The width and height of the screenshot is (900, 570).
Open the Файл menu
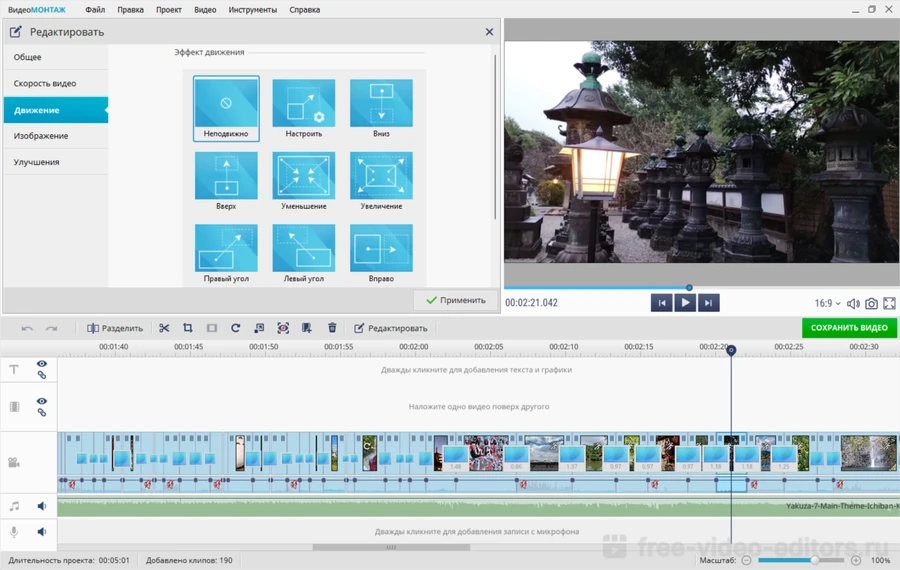pyautogui.click(x=95, y=10)
